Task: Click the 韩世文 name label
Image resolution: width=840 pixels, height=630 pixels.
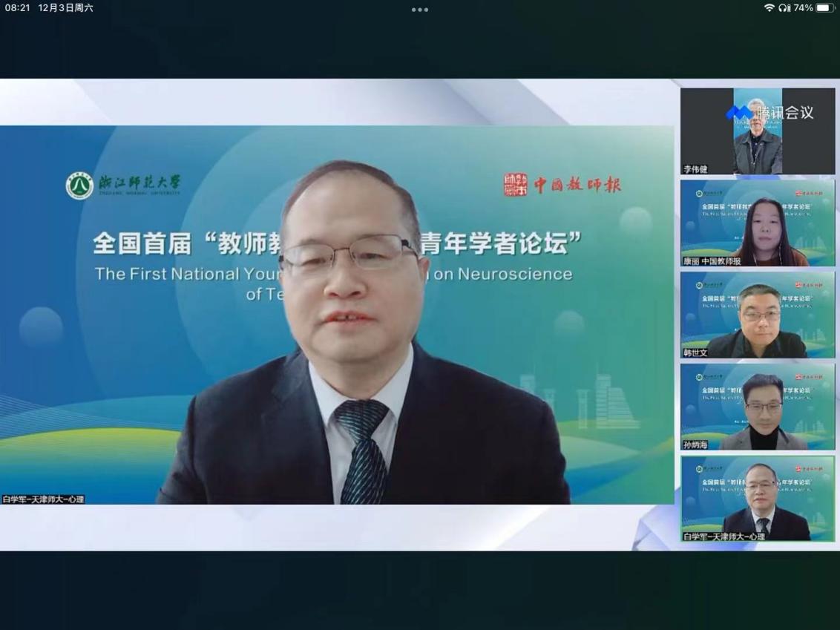Action: (695, 353)
